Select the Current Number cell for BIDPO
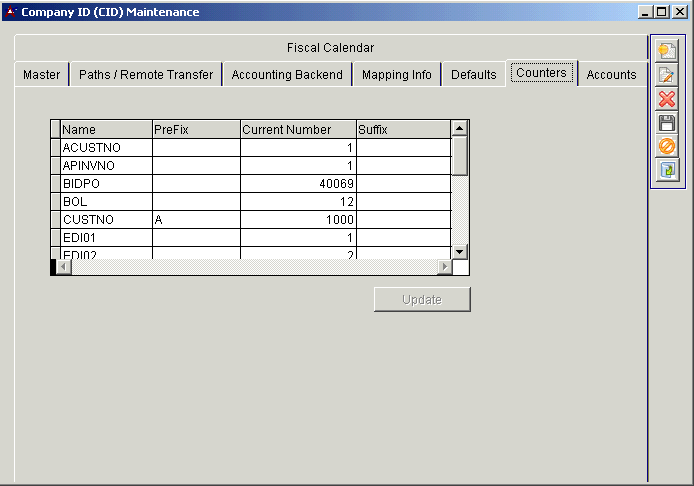The width and height of the screenshot is (694, 486). (298, 184)
